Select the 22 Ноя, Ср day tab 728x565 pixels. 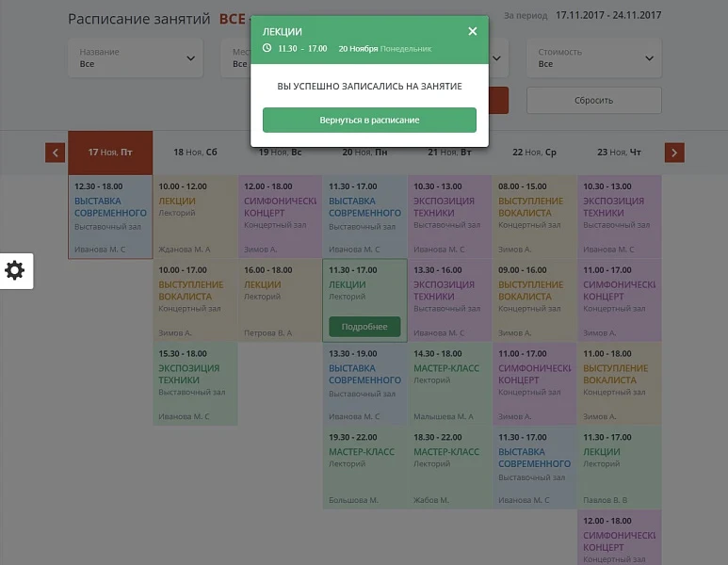coord(534,153)
